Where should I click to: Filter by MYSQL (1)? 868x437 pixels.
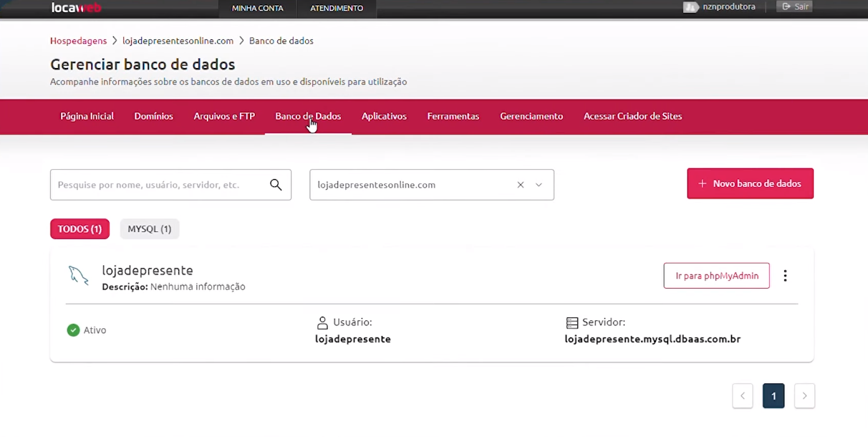click(150, 229)
